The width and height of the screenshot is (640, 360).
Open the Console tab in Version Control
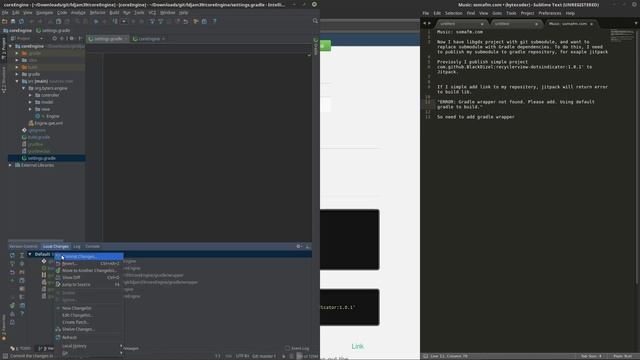point(93,247)
